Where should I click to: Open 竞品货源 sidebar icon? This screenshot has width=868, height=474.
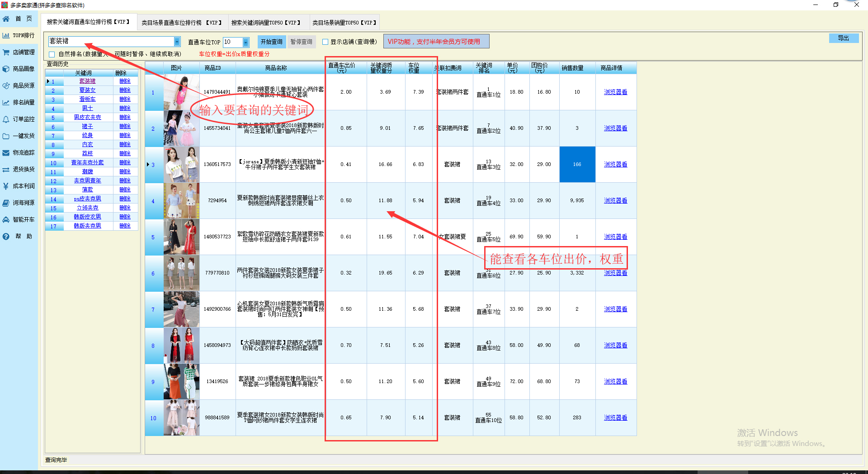pos(6,85)
